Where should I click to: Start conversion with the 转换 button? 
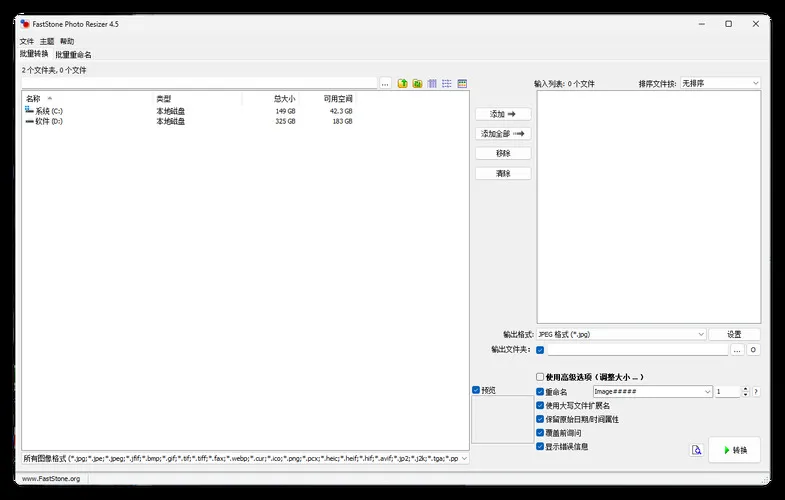[734, 450]
